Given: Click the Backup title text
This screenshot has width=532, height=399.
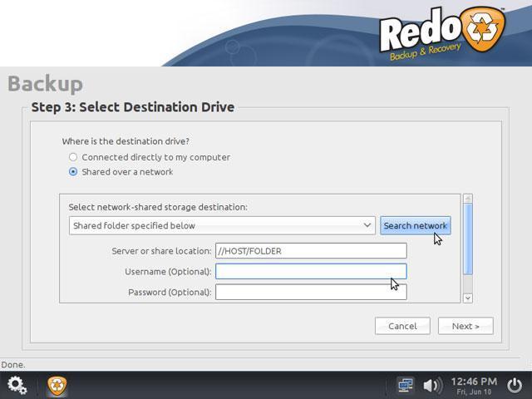Looking at the screenshot, I should 45,84.
